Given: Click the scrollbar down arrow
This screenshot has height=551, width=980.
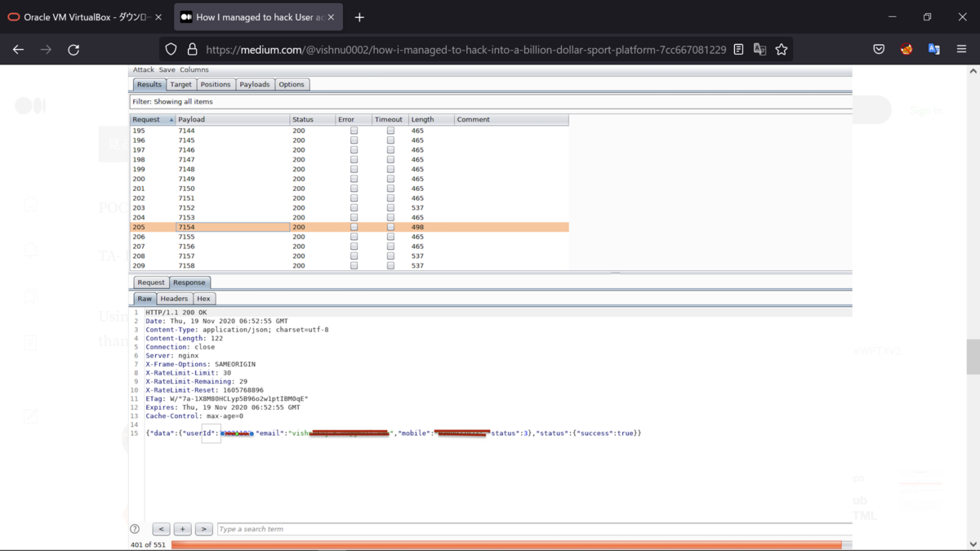Looking at the screenshot, I should pyautogui.click(x=973, y=544).
